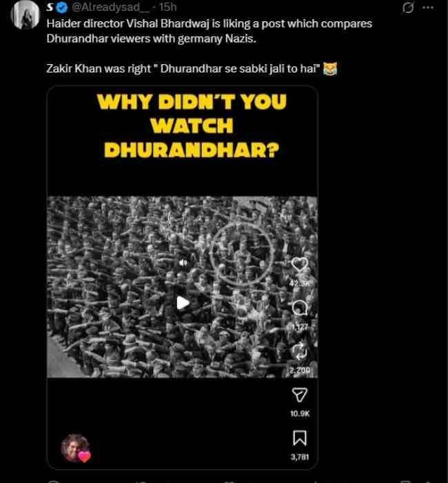Like the reel with the heart icon
This screenshot has height=483, width=448.
point(300,264)
